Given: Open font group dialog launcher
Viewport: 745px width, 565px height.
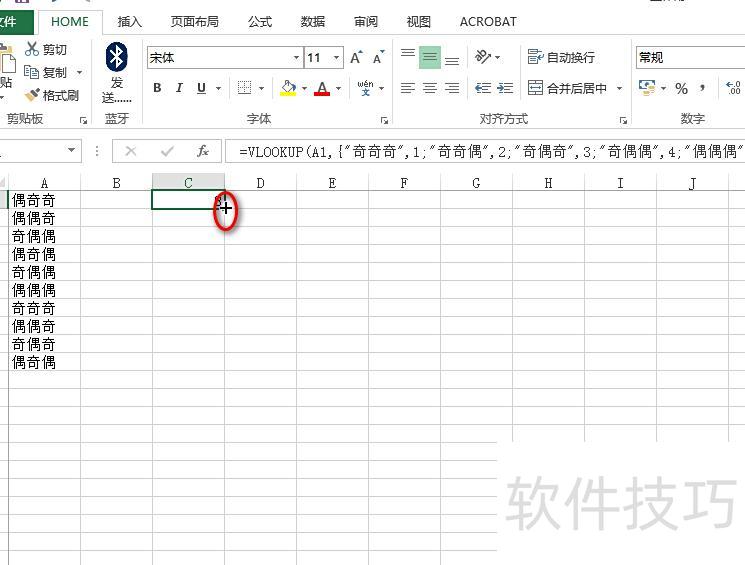Looking at the screenshot, I should [384, 121].
